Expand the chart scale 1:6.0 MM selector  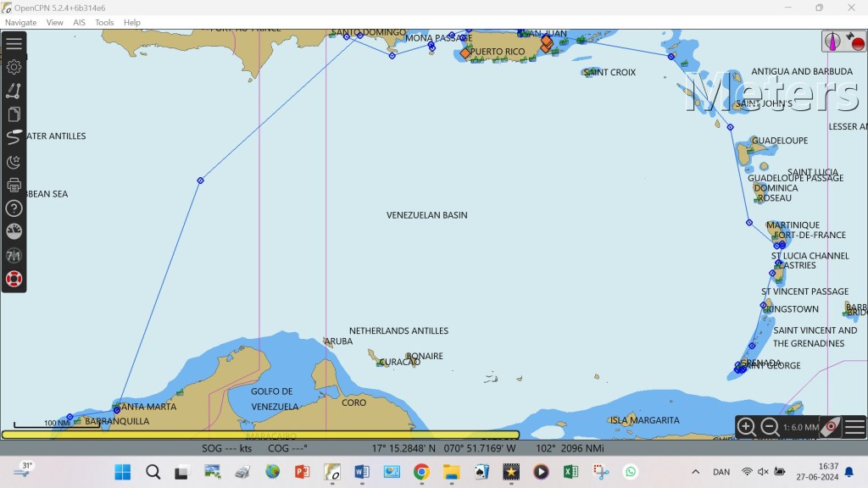click(800, 428)
